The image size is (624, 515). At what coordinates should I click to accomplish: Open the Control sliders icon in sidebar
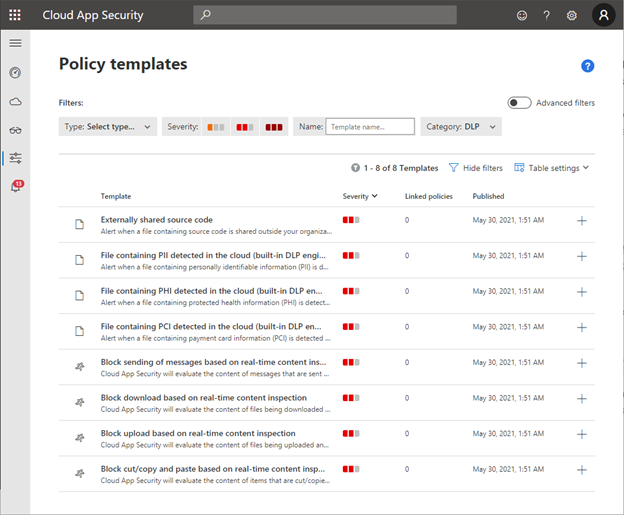[16, 158]
